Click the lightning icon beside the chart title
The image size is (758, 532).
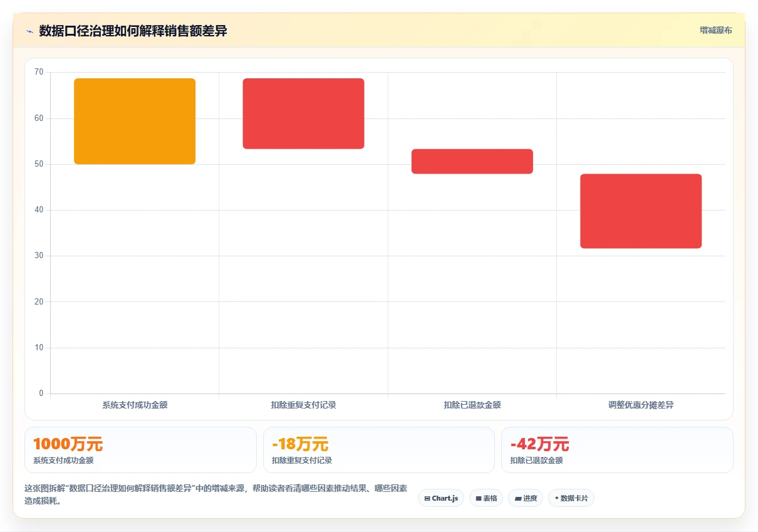(29, 31)
